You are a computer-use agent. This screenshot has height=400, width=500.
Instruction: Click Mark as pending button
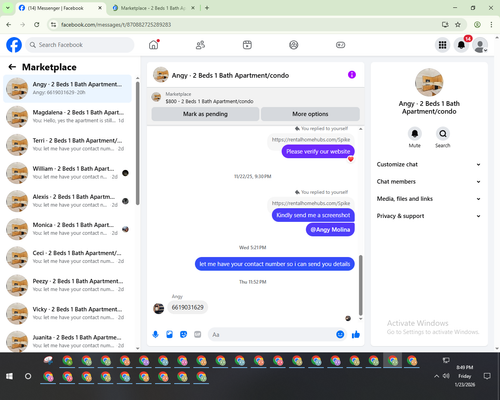coord(205,114)
